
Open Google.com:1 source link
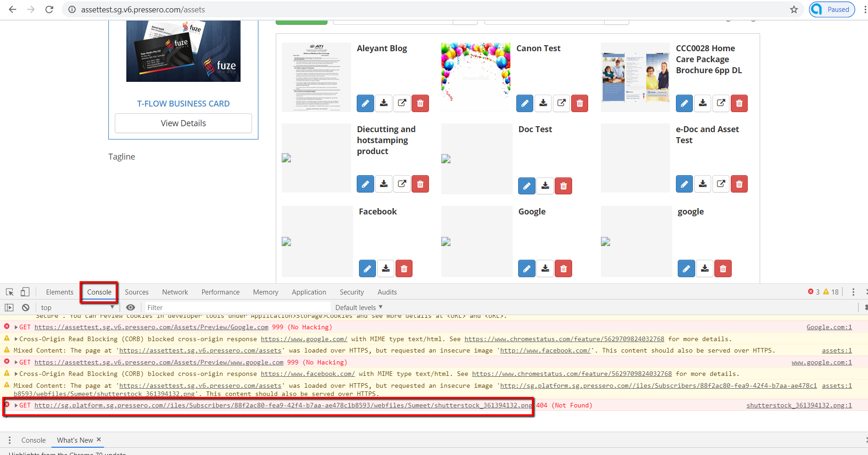click(829, 327)
